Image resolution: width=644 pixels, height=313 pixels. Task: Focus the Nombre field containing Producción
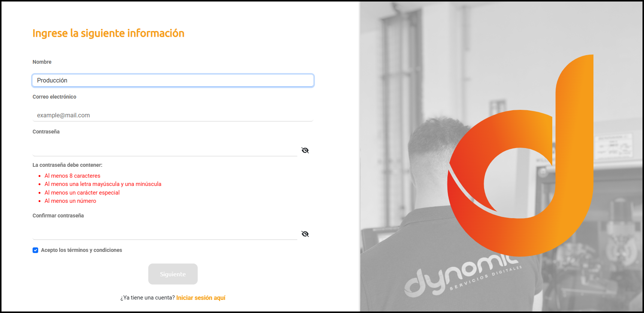pyautogui.click(x=173, y=80)
